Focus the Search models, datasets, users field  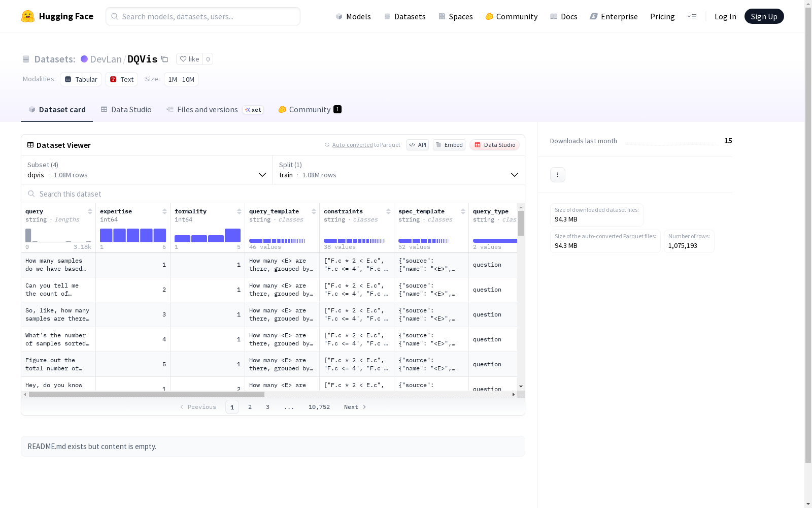(203, 16)
